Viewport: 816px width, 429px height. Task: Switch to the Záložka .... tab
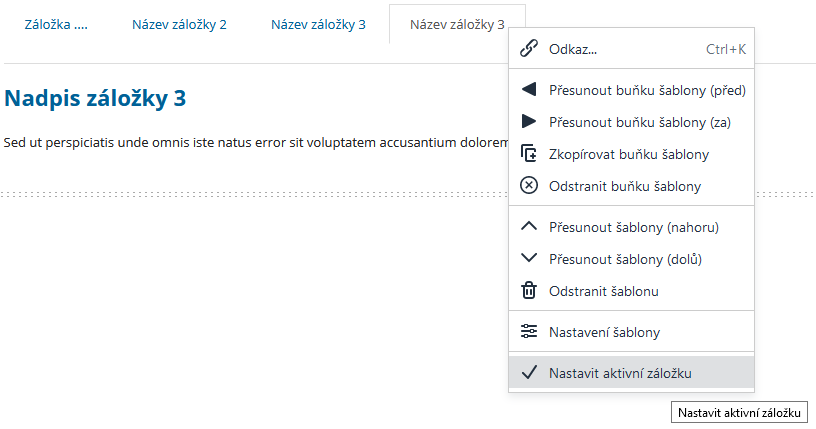[x=56, y=25]
